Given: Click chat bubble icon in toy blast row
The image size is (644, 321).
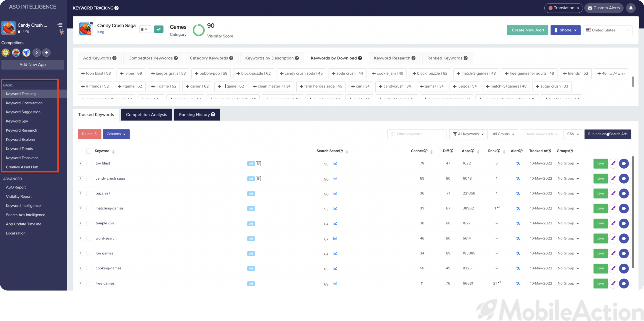Looking at the screenshot, I should (x=624, y=164).
